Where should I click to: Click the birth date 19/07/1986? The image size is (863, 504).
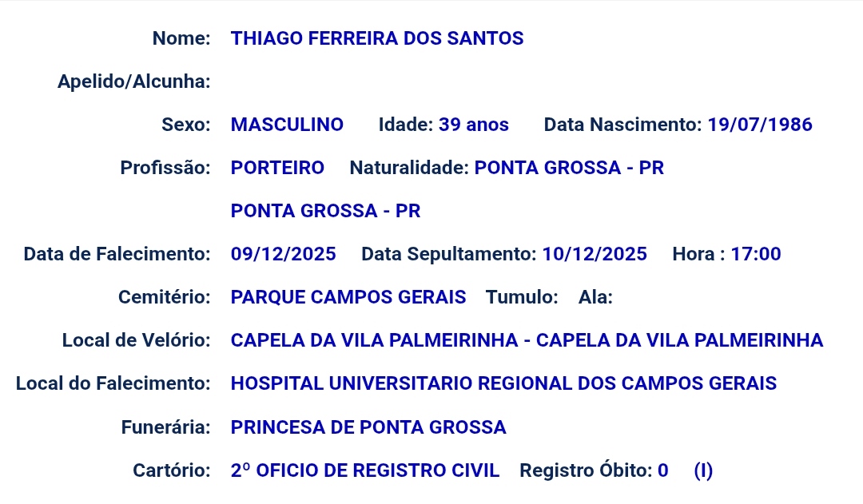pyautogui.click(x=759, y=125)
